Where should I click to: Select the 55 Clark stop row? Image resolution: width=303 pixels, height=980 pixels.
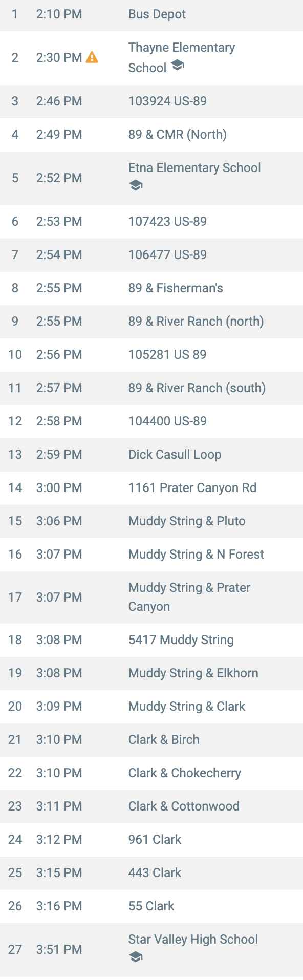pyautogui.click(x=151, y=906)
